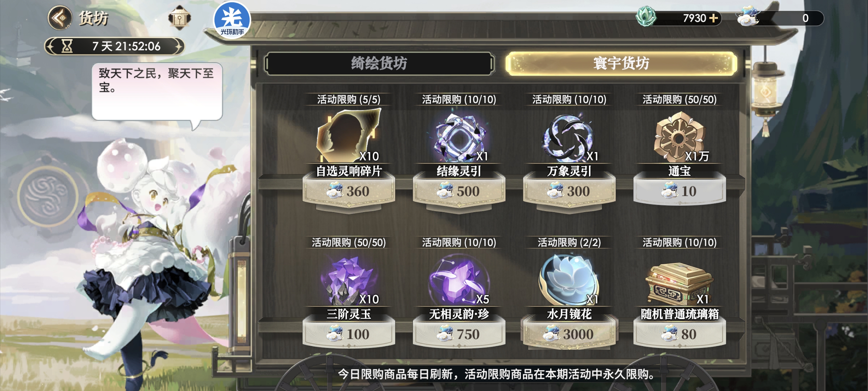Screen dimensions: 868x391
Task: Select the 自选灵响碎片 item icon
Action: pyautogui.click(x=349, y=135)
